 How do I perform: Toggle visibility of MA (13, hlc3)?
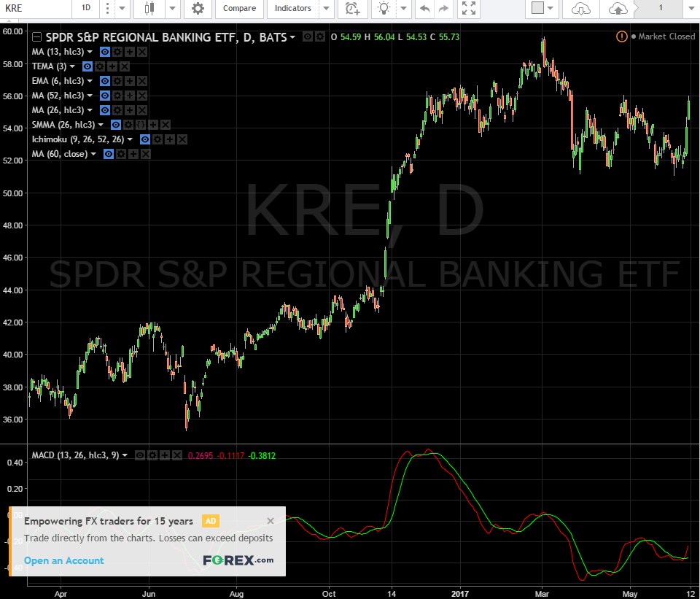(x=105, y=52)
